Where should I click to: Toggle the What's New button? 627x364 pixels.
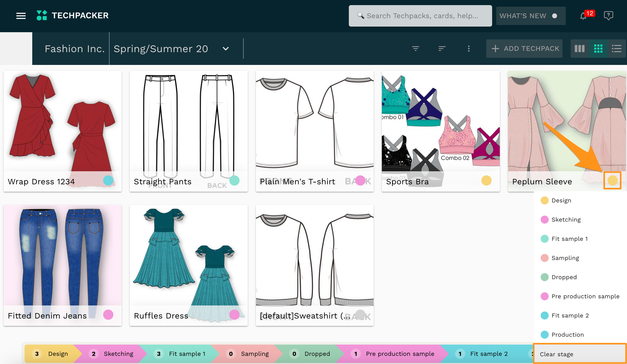[x=531, y=16]
